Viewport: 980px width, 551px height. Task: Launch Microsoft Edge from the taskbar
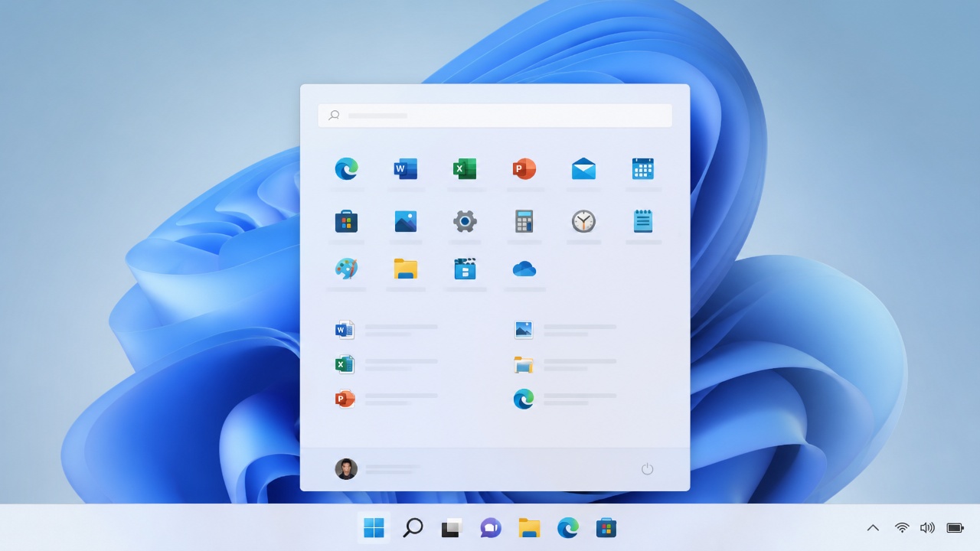click(x=568, y=527)
